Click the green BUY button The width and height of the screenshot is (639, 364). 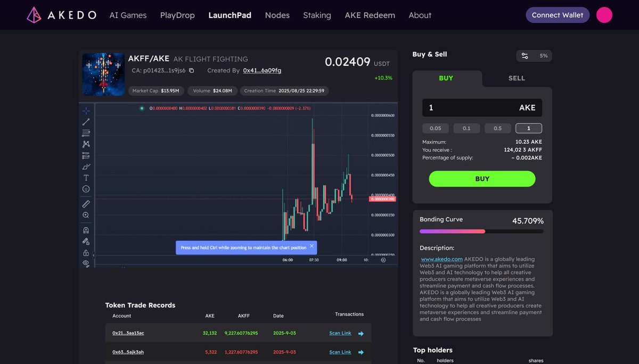pyautogui.click(x=482, y=179)
